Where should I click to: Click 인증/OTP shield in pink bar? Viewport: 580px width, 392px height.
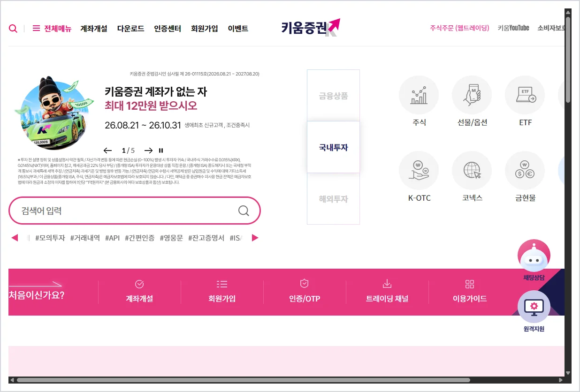pos(305,292)
